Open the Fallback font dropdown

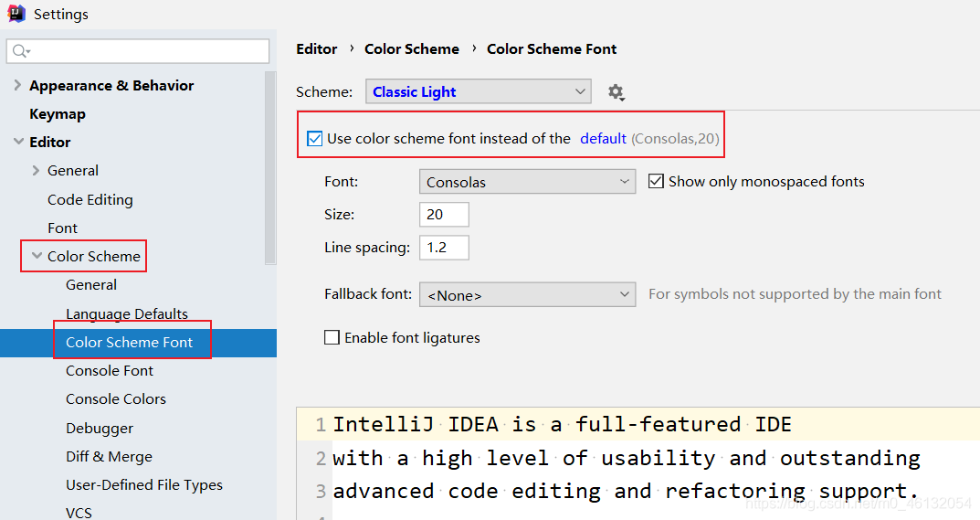click(528, 295)
